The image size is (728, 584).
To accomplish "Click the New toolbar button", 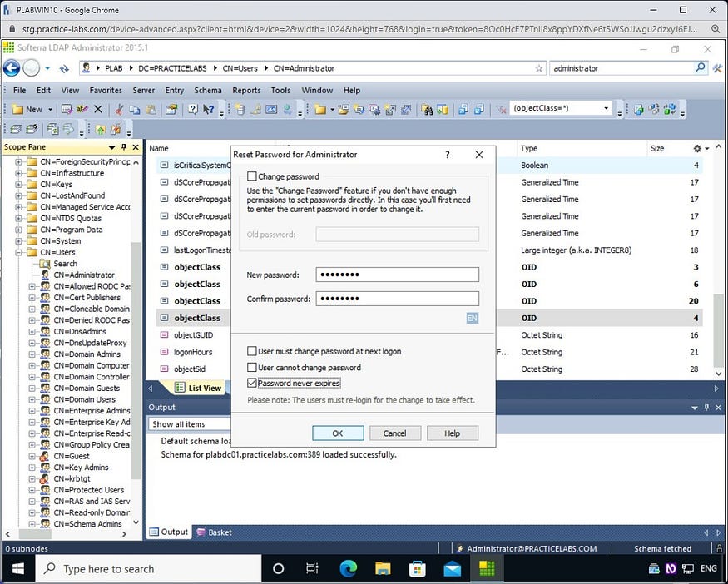I will click(x=27, y=110).
